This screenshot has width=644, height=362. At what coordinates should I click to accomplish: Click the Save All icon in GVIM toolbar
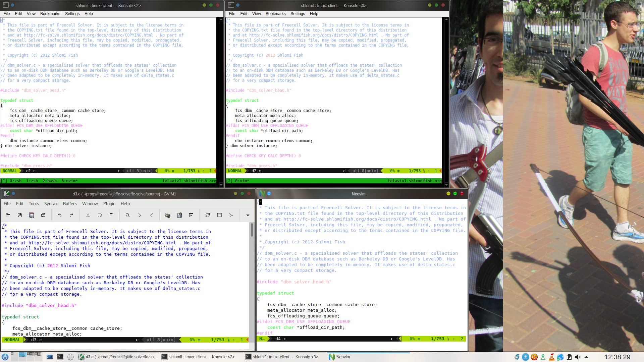(32, 216)
